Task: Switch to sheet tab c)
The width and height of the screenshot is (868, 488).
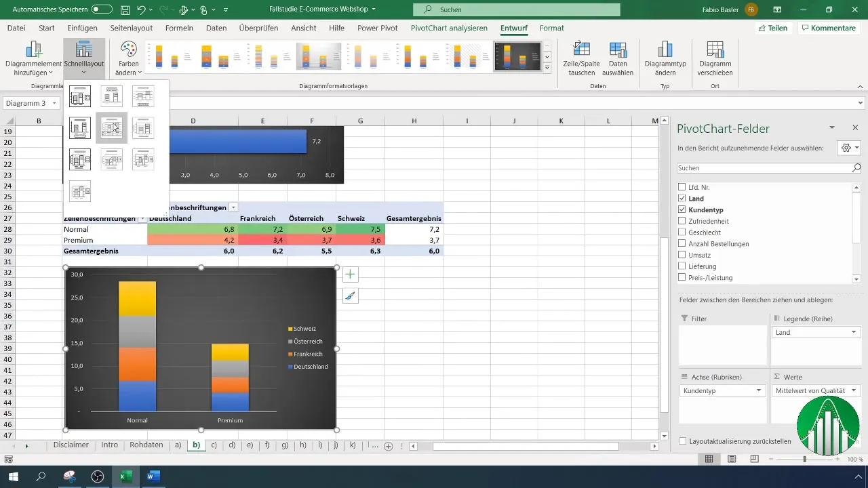Action: point(214,445)
